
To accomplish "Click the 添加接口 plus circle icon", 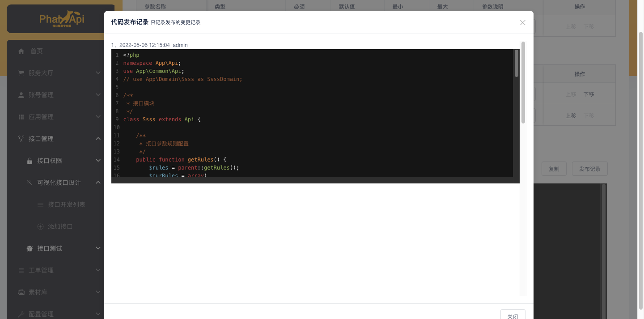I will click(40, 226).
